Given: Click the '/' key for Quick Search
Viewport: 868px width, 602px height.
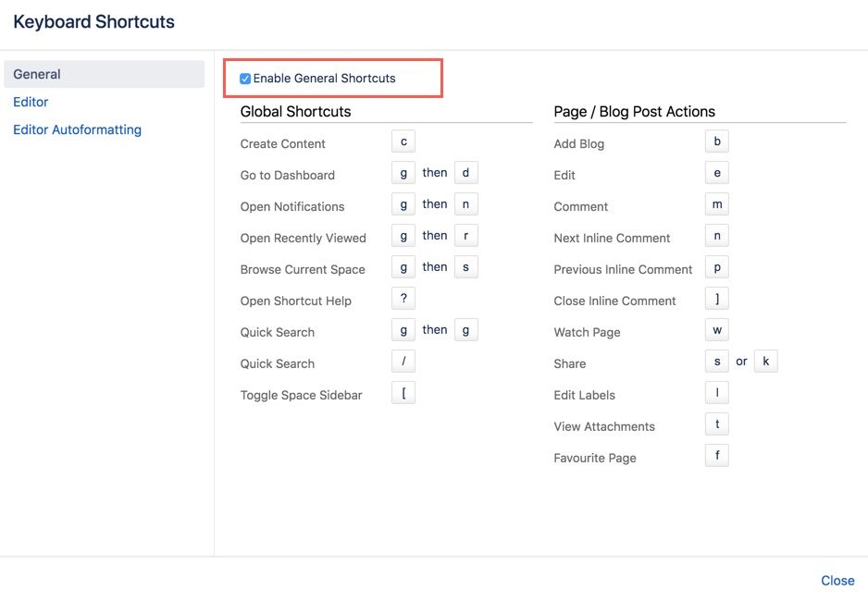Looking at the screenshot, I should click(403, 362).
